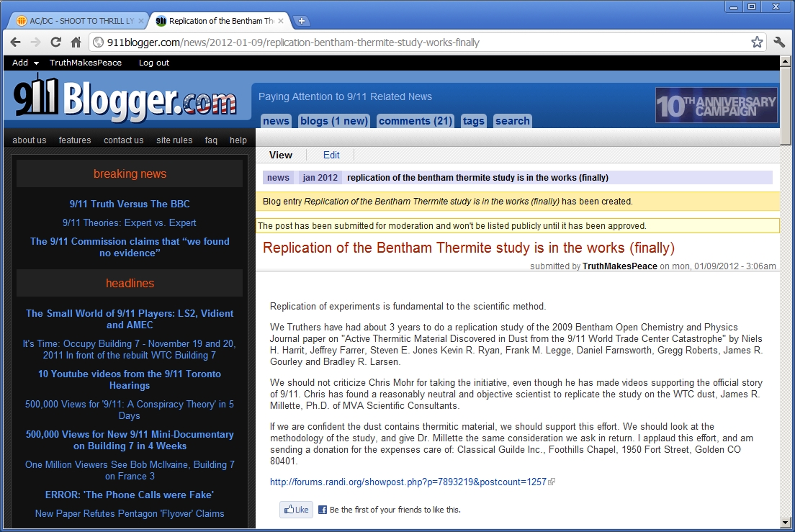Viewport: 795px width, 532px height.
Task: Read '9/11 Truth Versus The BBC'
Action: (x=130, y=204)
